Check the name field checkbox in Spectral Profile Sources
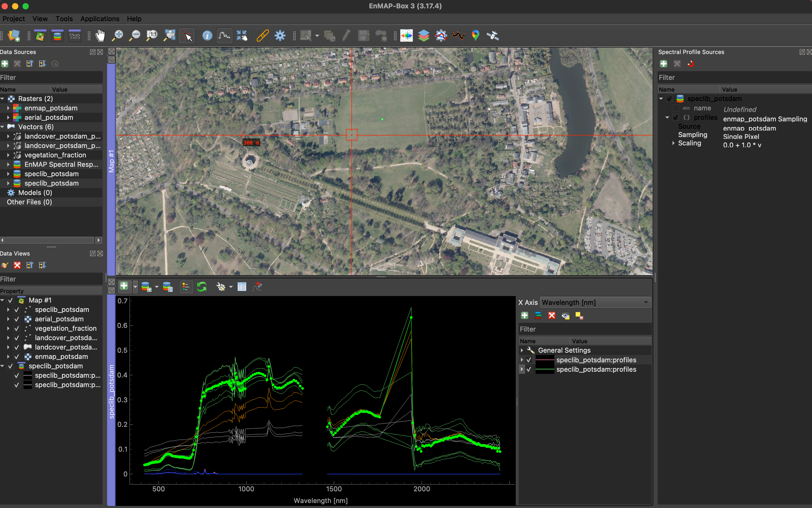This screenshot has height=508, width=812. pos(675,108)
